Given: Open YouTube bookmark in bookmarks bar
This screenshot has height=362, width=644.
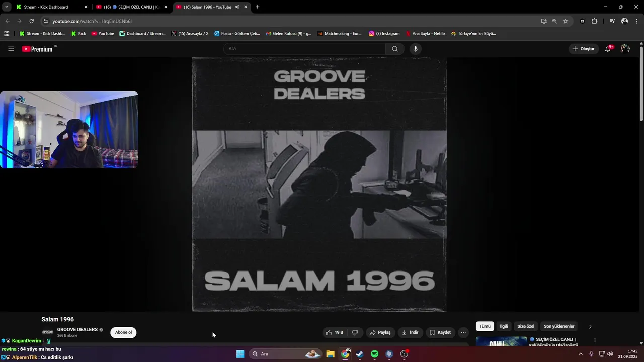Looking at the screenshot, I should pos(103,34).
